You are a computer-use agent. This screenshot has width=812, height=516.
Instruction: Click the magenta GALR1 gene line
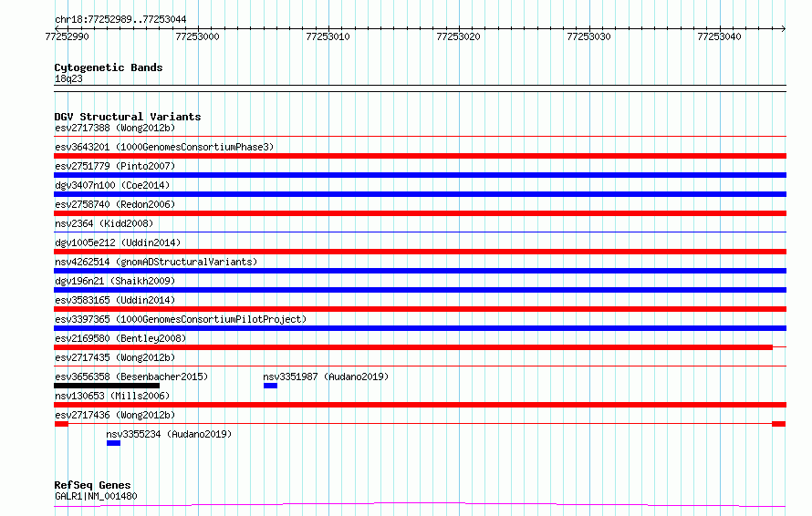tap(420, 505)
